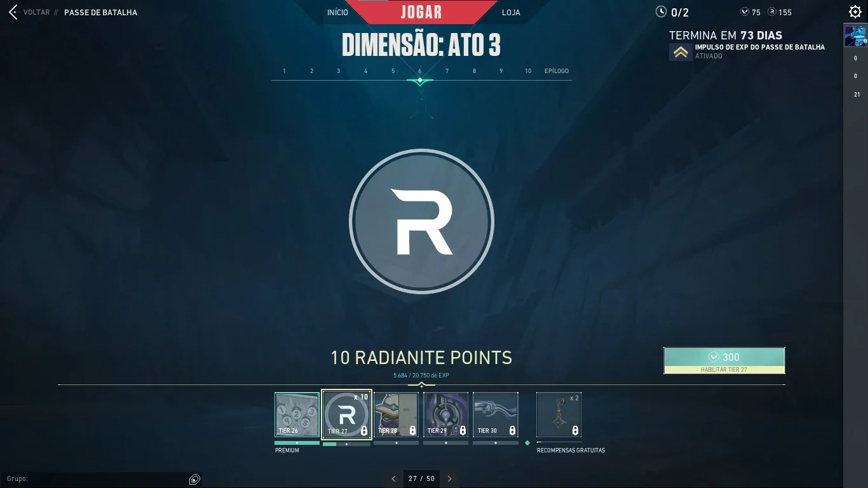Jump to chapter 8 marker
The image size is (868, 488).
click(x=474, y=71)
